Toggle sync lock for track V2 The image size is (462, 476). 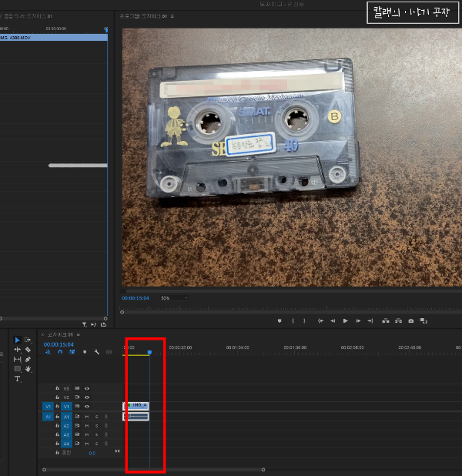coord(77,397)
